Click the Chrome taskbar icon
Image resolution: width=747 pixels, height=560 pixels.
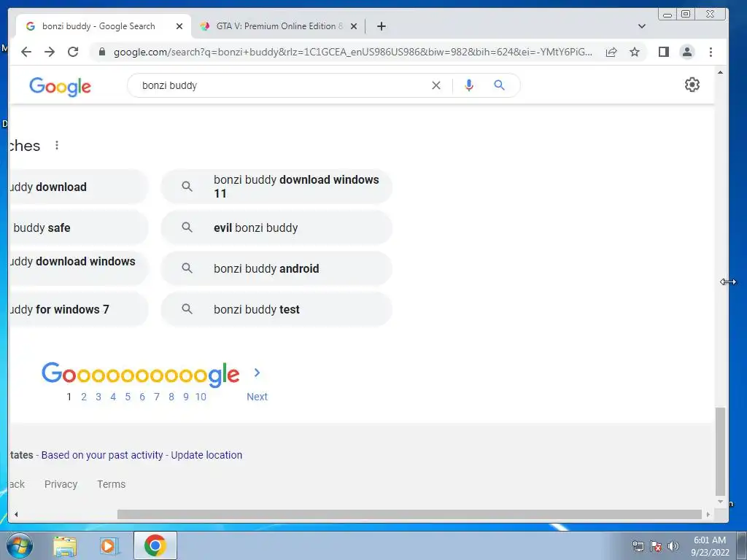tap(155, 545)
